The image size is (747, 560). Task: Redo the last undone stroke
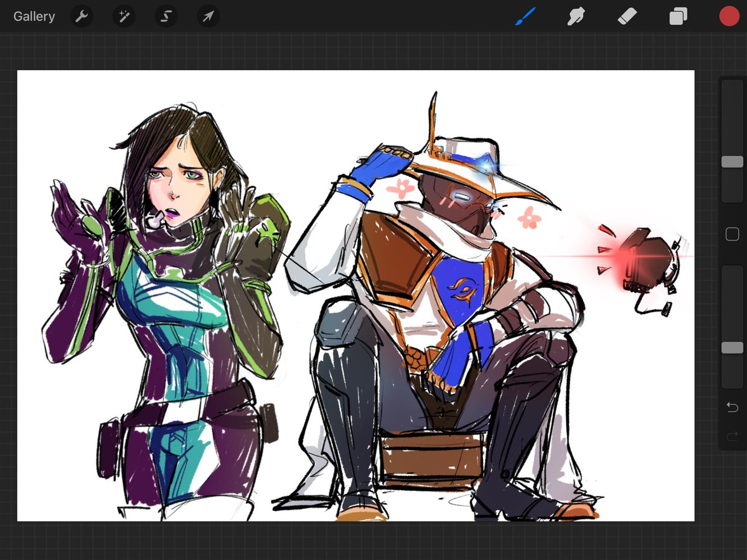pyautogui.click(x=733, y=436)
